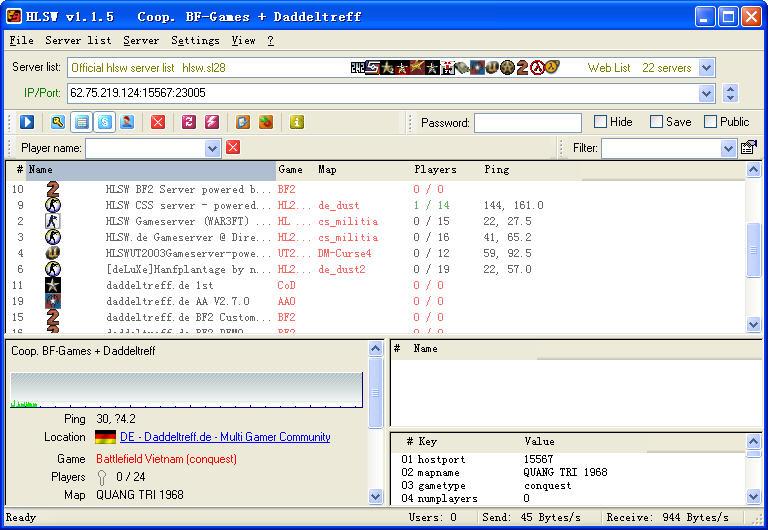Click into the Password input field
This screenshot has height=530, width=768.
(527, 123)
